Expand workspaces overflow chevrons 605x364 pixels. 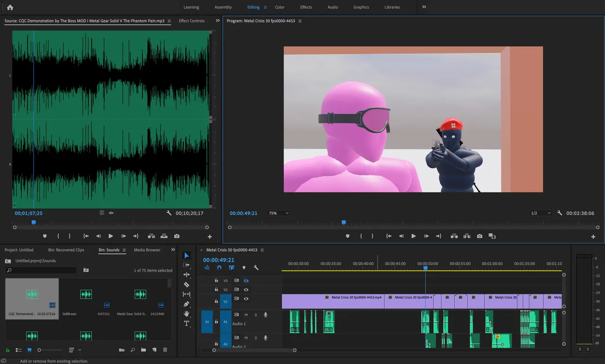point(424,7)
